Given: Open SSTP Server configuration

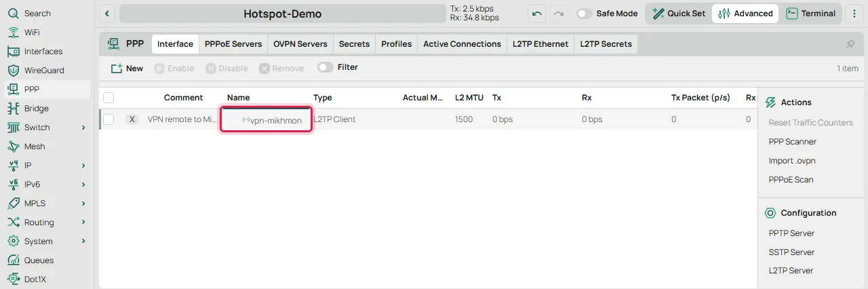Looking at the screenshot, I should click(791, 252).
